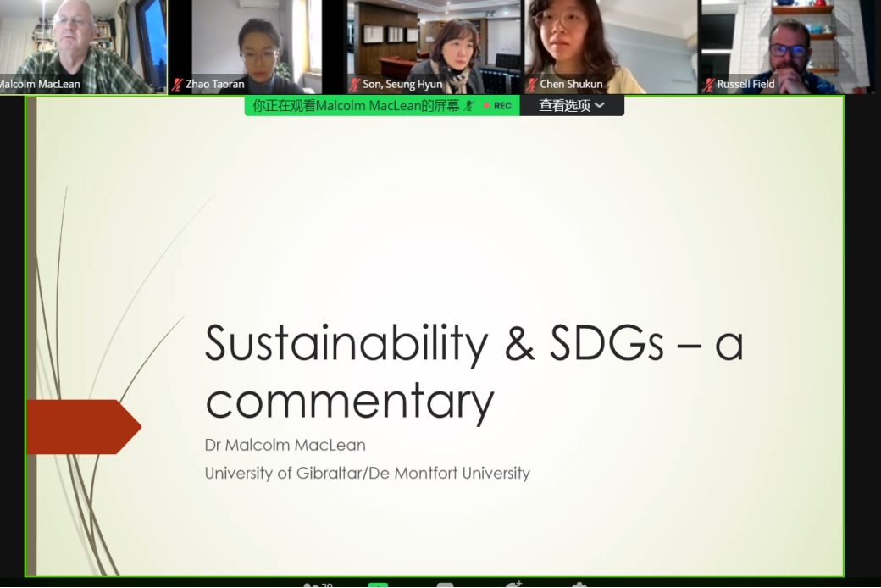The width and height of the screenshot is (881, 588).
Task: Click the red arrow shape on slide
Action: point(82,426)
